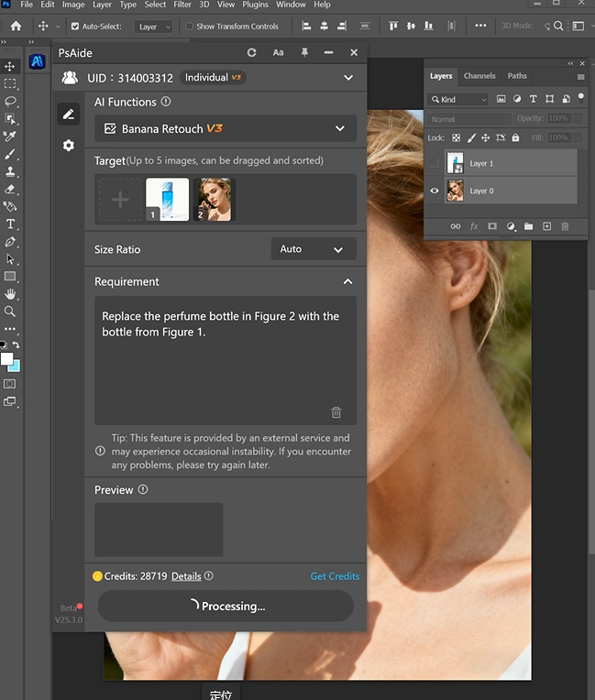Enable Show Transform Controls checkbox
The width and height of the screenshot is (595, 700).
click(x=190, y=27)
